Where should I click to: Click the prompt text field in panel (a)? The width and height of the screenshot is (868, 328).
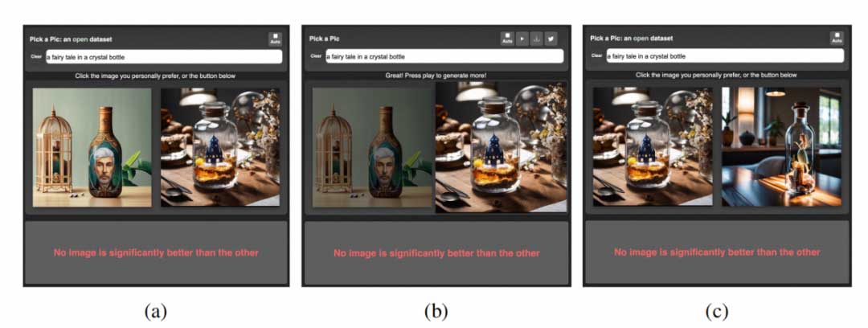tap(164, 56)
